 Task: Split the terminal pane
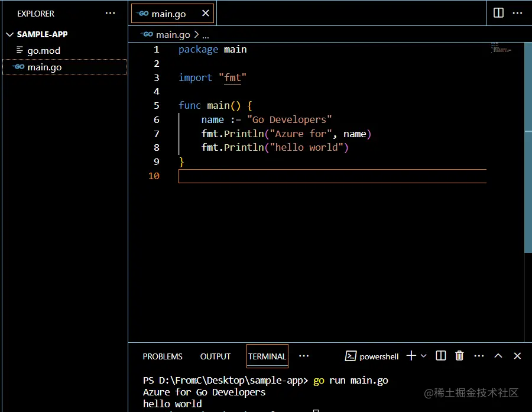(x=441, y=356)
